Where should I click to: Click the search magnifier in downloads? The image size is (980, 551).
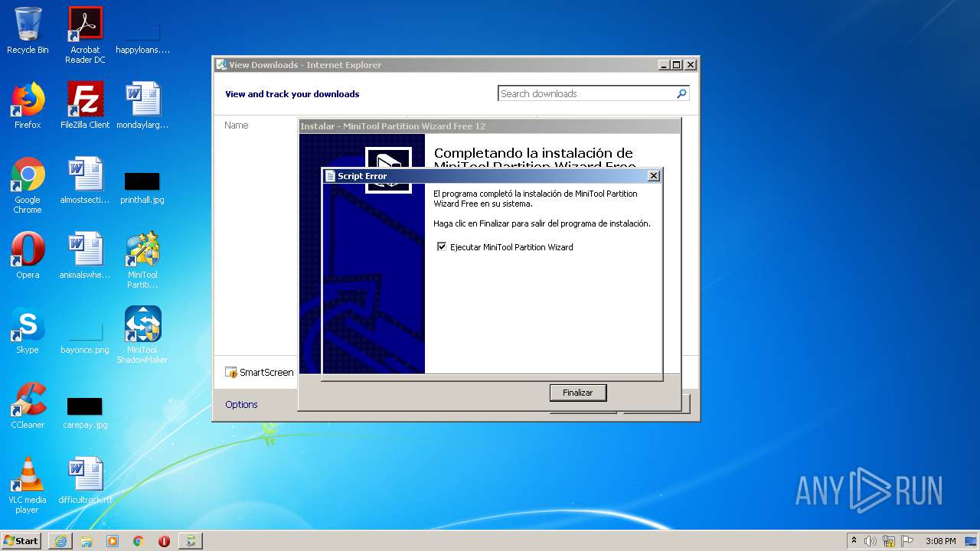coord(681,93)
